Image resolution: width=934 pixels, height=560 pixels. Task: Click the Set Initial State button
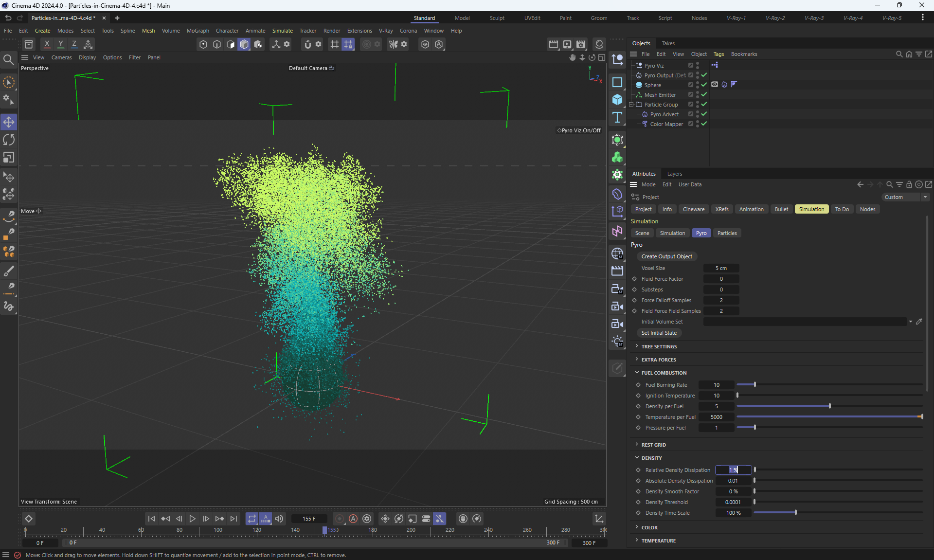click(659, 333)
